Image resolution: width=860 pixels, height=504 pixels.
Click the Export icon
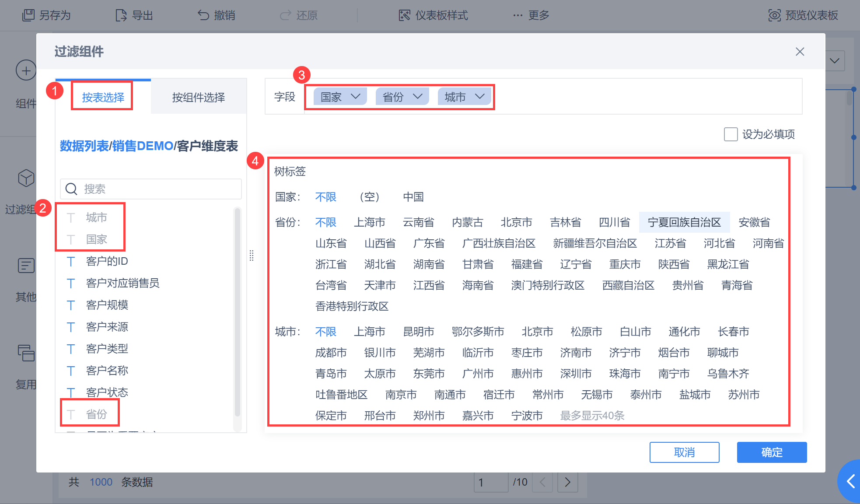121,15
